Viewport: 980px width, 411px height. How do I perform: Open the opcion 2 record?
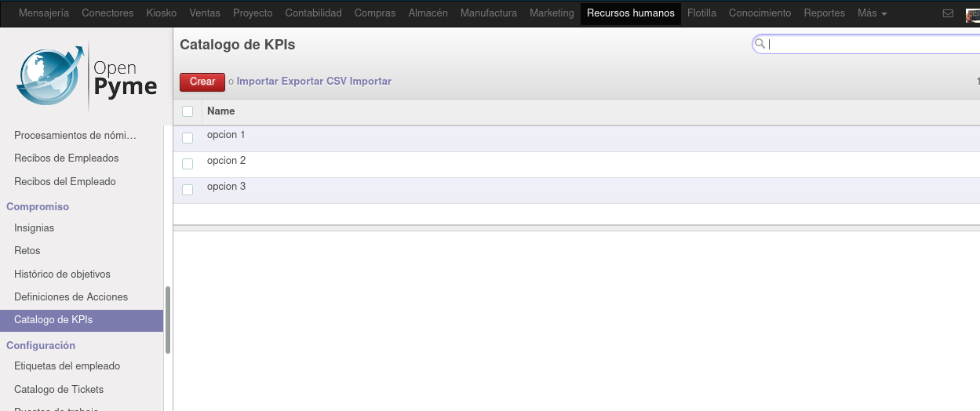click(576, 164)
